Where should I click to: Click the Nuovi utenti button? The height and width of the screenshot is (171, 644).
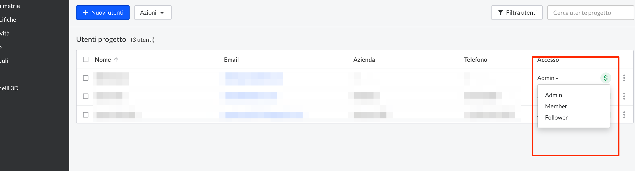pyautogui.click(x=103, y=13)
